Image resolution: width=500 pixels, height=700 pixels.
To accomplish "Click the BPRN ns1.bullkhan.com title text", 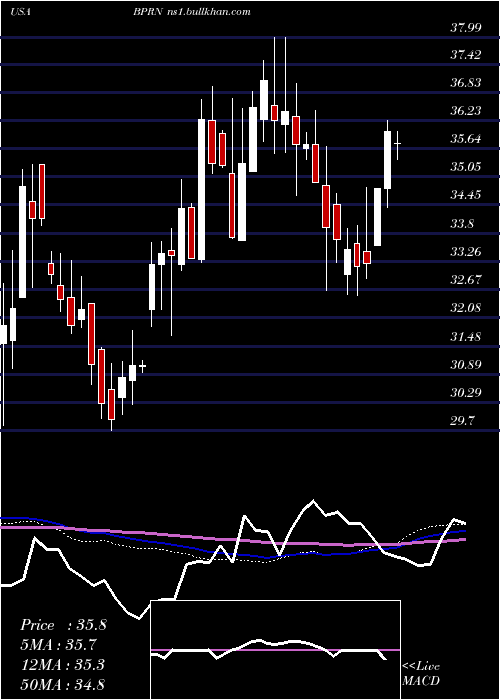I will point(191,12).
